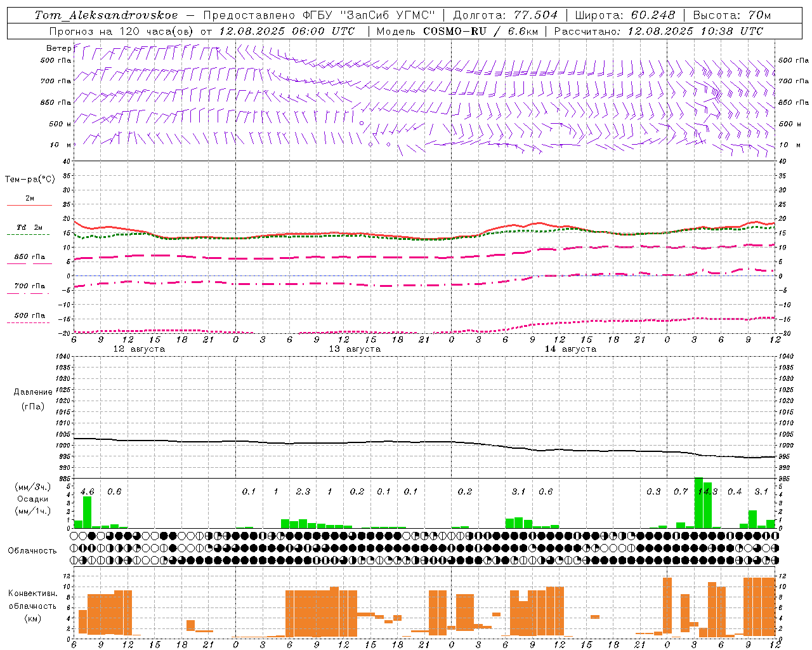Select the Td 2м dew point legend entry

click(x=29, y=227)
